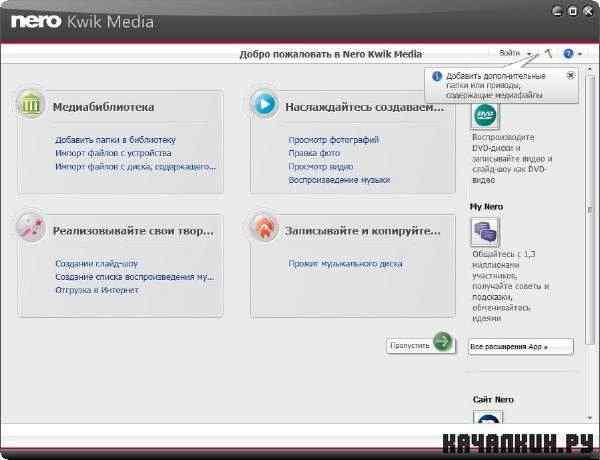The width and height of the screenshot is (600, 460).
Task: Click the sidebar vertical scrollbar thumb
Action: pyautogui.click(x=590, y=209)
